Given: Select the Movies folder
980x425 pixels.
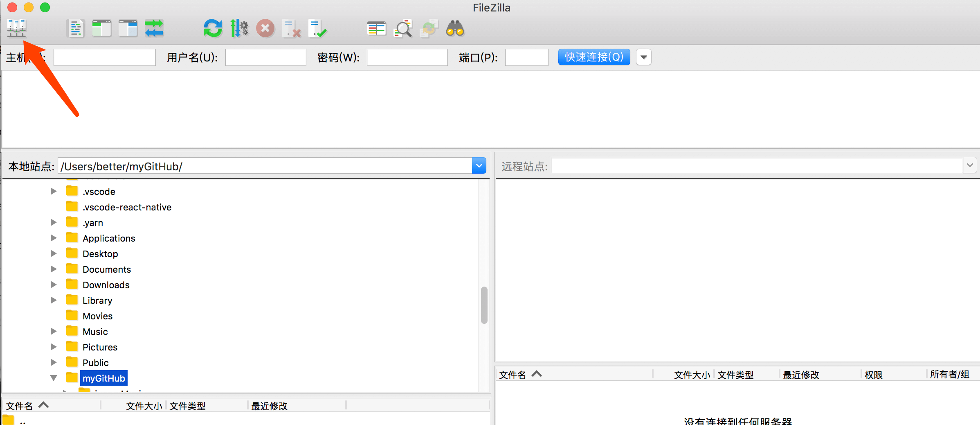Looking at the screenshot, I should (97, 316).
